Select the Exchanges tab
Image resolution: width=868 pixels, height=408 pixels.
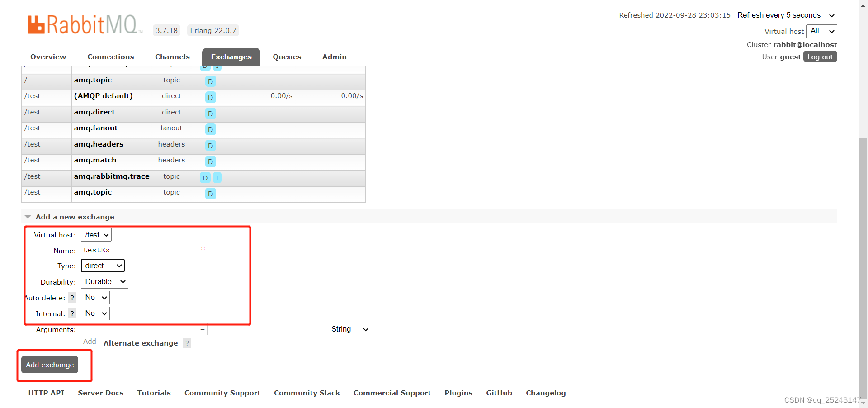[x=231, y=57]
